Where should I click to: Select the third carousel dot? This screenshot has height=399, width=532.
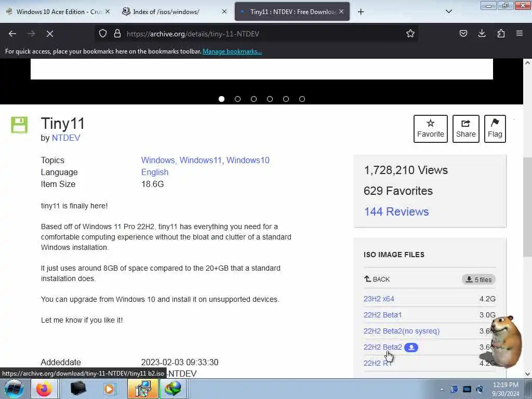click(254, 99)
